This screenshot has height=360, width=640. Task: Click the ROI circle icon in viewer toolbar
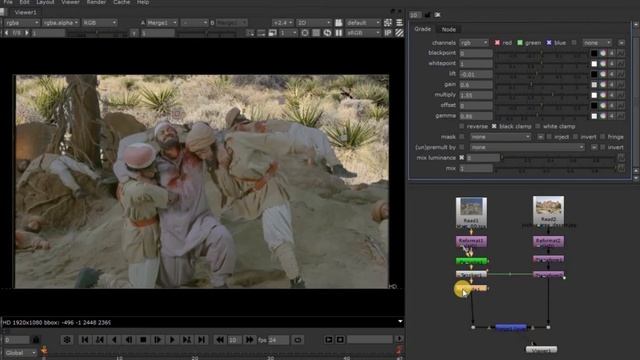click(x=305, y=33)
